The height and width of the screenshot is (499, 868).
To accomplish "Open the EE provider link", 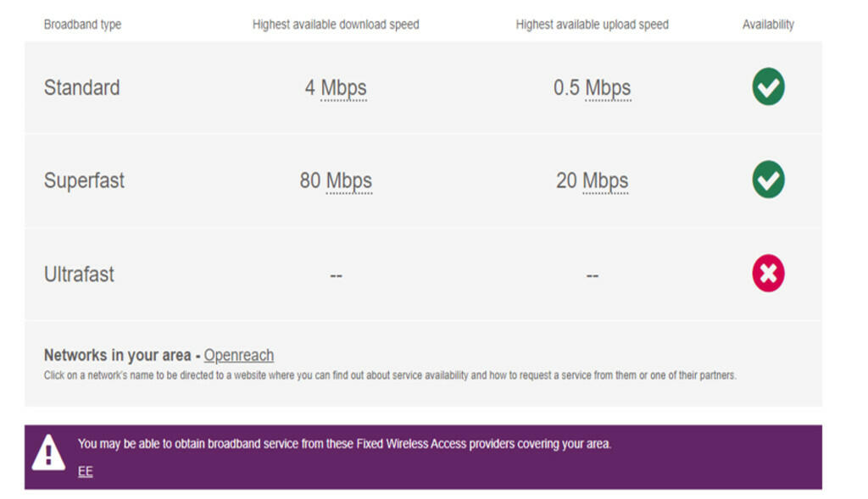I will (86, 471).
